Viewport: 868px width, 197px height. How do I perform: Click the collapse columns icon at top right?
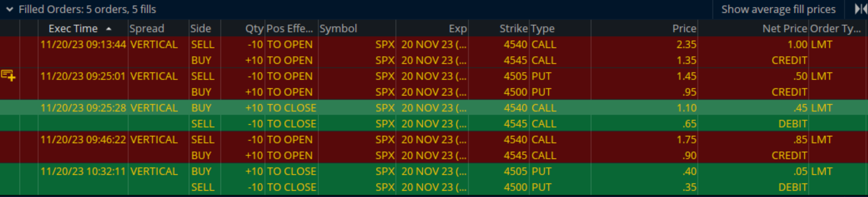pos(860,9)
